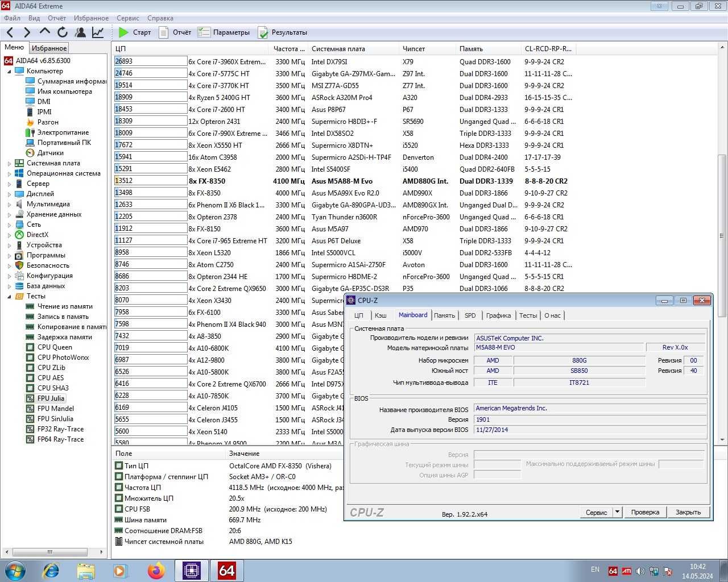
Task: Switch to the Память tab in CPU-Z
Action: [444, 315]
